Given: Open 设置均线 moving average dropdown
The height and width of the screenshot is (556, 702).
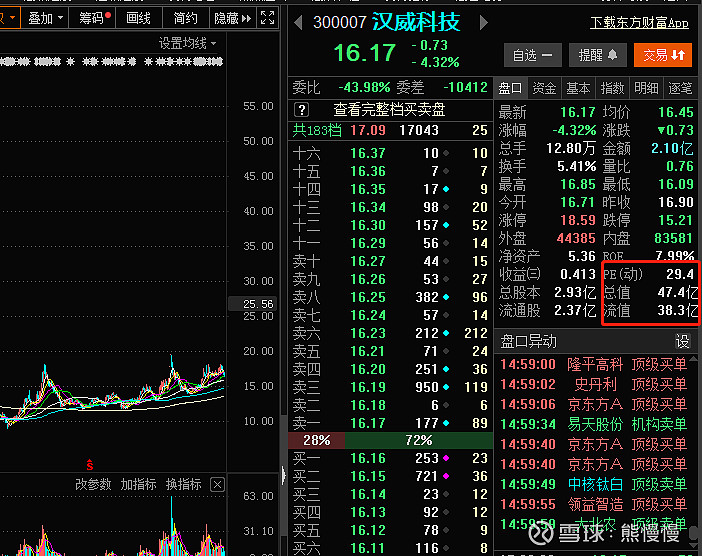Looking at the screenshot, I should 188,43.
